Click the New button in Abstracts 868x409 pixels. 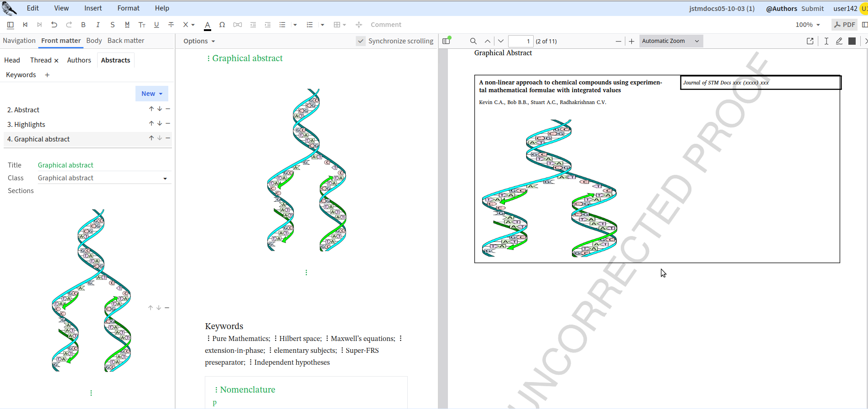[x=151, y=94]
